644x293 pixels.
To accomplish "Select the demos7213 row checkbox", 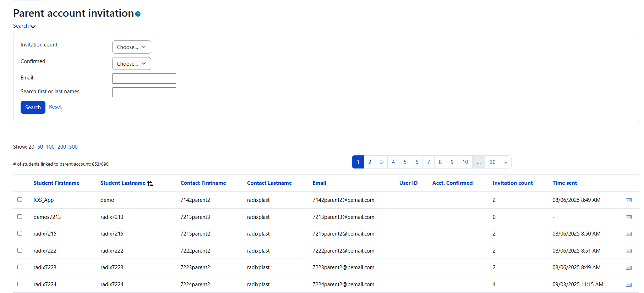I will tap(20, 217).
